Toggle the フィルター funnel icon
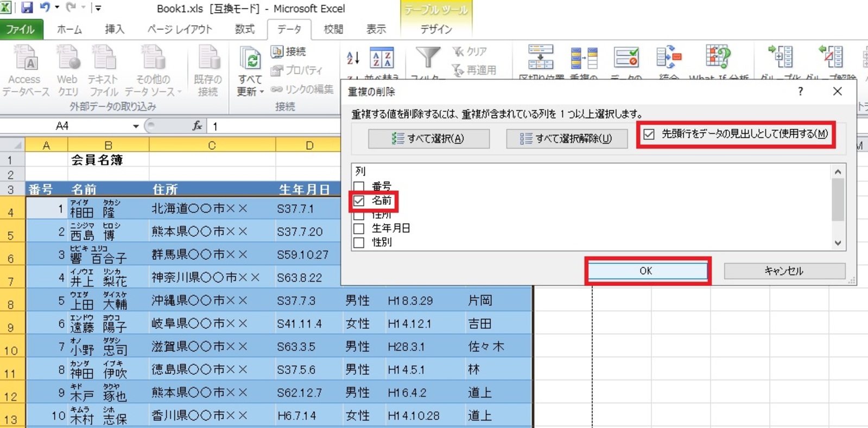The width and height of the screenshot is (868, 428). [428, 58]
